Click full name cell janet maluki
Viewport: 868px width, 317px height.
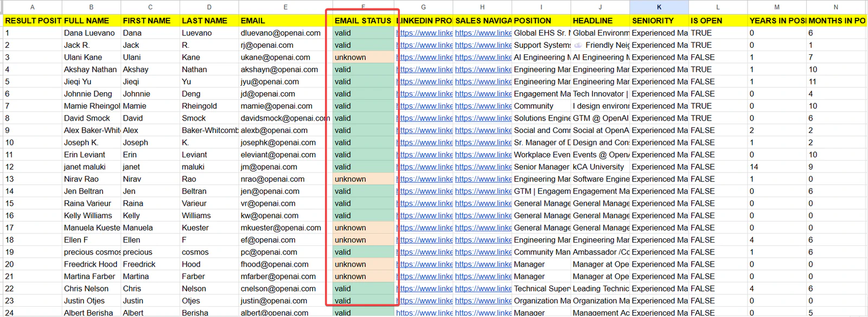[91, 167]
